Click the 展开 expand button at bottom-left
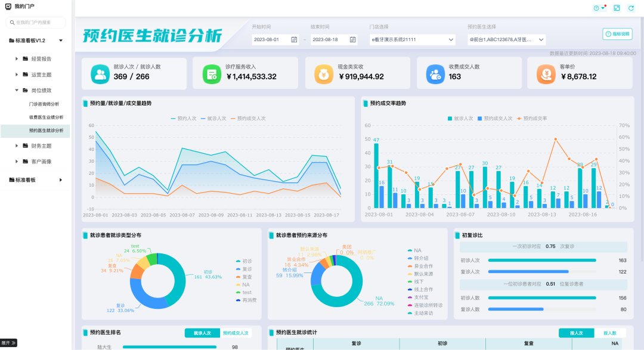This screenshot has height=350, width=644. point(8,343)
